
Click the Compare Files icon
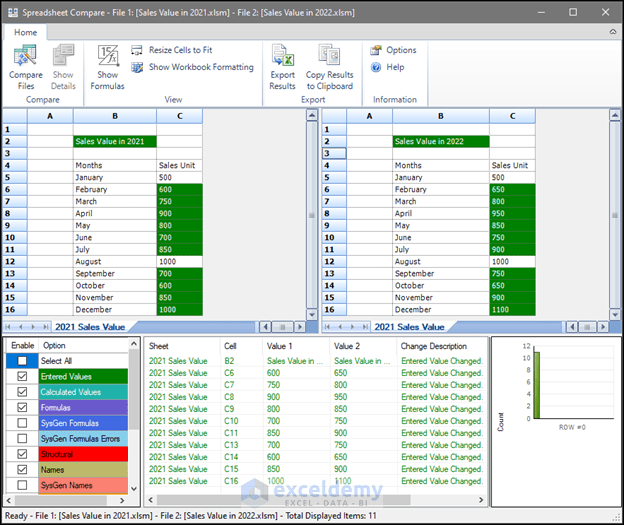[x=25, y=56]
